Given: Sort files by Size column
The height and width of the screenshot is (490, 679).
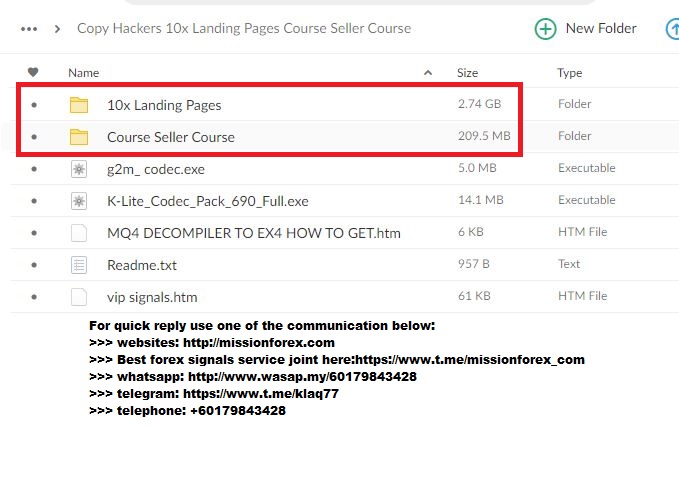Looking at the screenshot, I should (467, 73).
